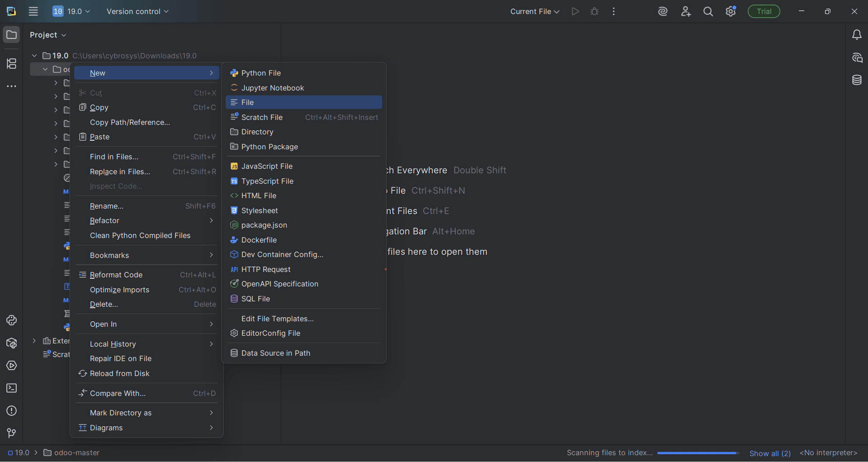Image resolution: width=868 pixels, height=462 pixels.
Task: Choose Reload from Disk
Action: click(x=146, y=373)
